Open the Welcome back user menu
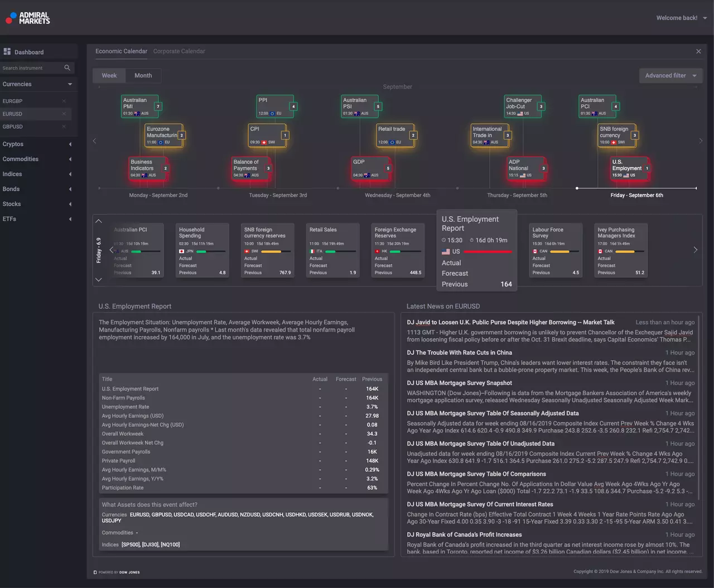The height and width of the screenshot is (588, 714). click(x=682, y=18)
